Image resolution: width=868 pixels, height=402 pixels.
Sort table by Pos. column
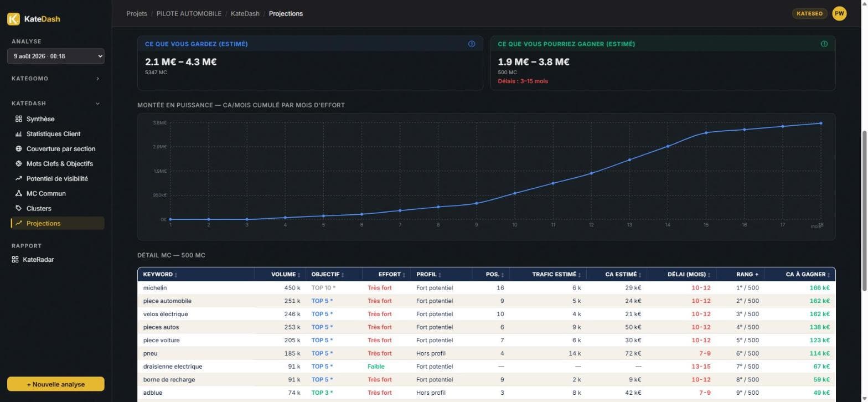[495, 275]
